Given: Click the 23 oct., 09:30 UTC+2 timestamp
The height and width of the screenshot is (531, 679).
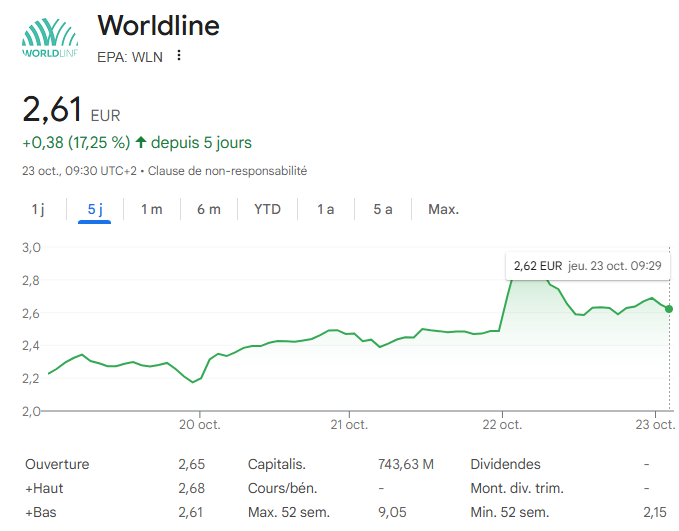Looking at the screenshot, I should (79, 171).
